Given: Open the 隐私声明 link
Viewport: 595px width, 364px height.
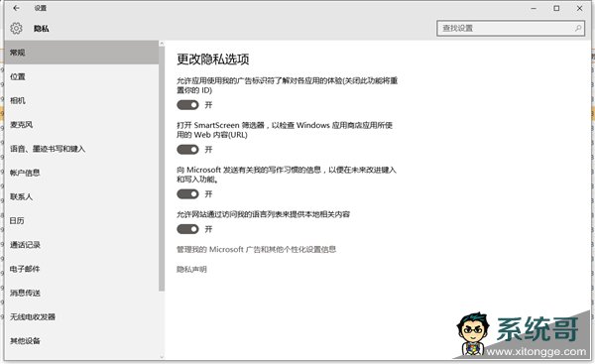Looking at the screenshot, I should point(191,269).
